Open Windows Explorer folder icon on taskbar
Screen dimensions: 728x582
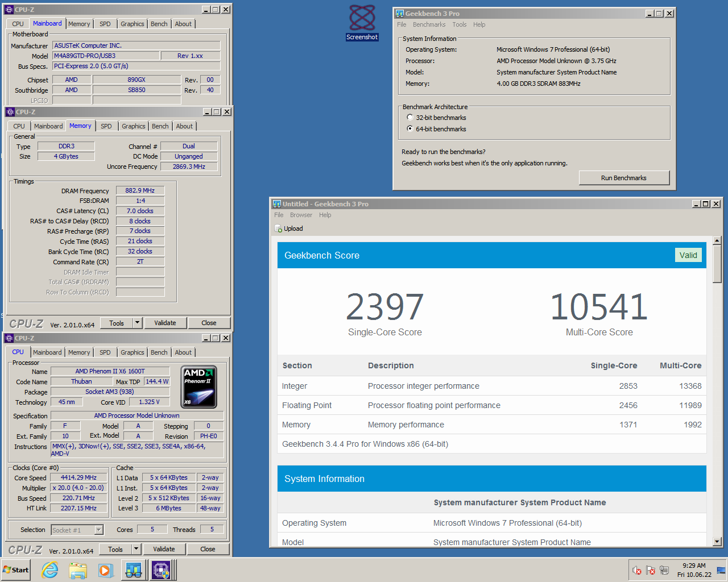78,570
